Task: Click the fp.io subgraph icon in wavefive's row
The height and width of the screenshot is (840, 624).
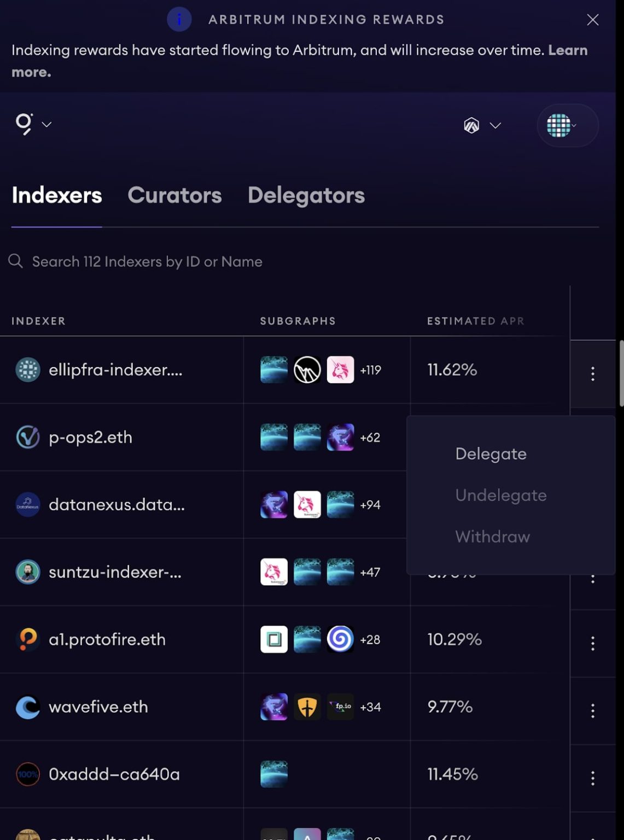Action: click(340, 707)
